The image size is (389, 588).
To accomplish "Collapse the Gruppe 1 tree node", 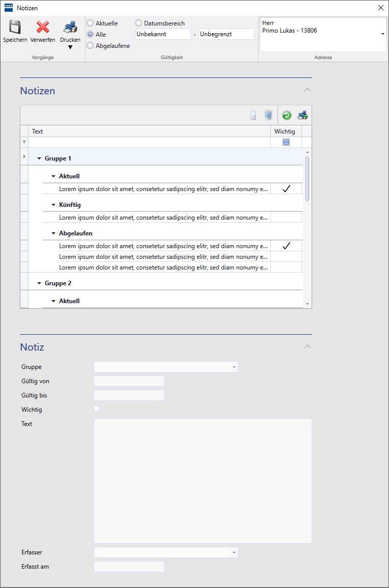I will pyautogui.click(x=39, y=158).
